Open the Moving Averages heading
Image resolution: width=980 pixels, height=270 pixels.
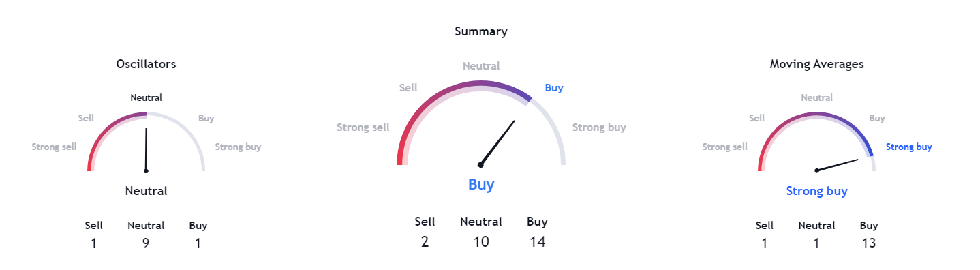click(x=816, y=64)
